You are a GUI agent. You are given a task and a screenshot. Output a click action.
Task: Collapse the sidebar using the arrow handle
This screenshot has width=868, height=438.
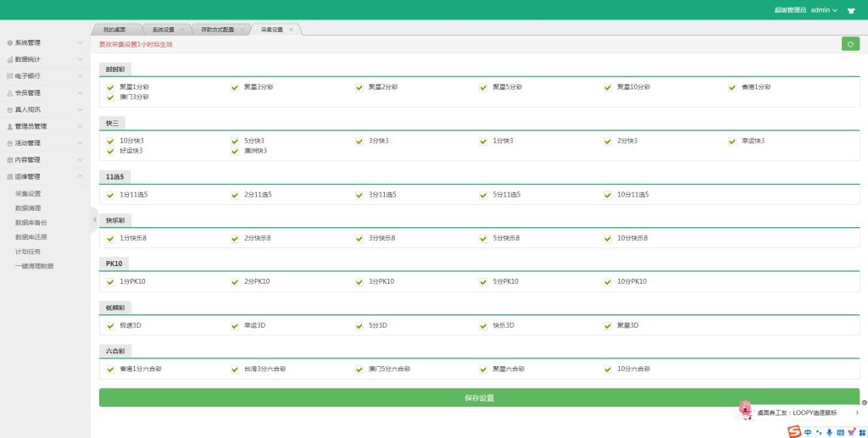(x=94, y=219)
